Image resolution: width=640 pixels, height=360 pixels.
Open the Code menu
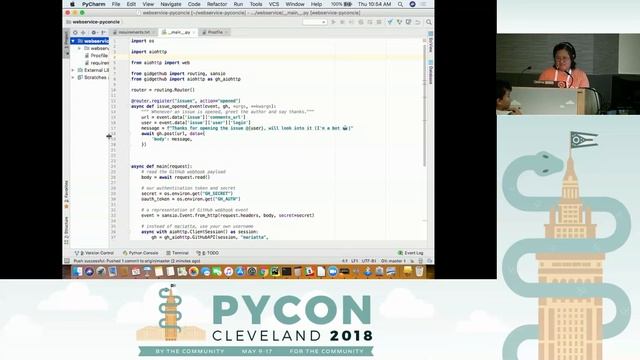194,4
